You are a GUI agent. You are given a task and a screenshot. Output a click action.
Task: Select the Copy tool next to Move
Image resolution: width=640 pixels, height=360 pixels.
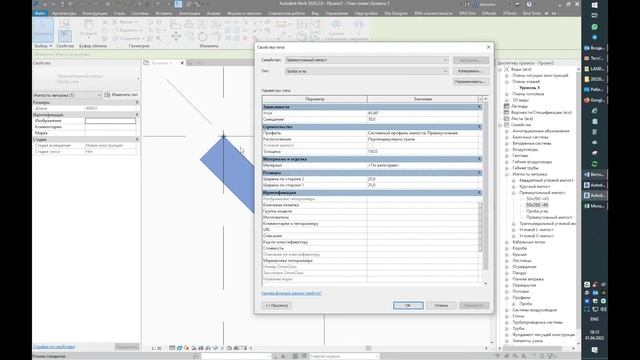pyautogui.click(x=190, y=37)
